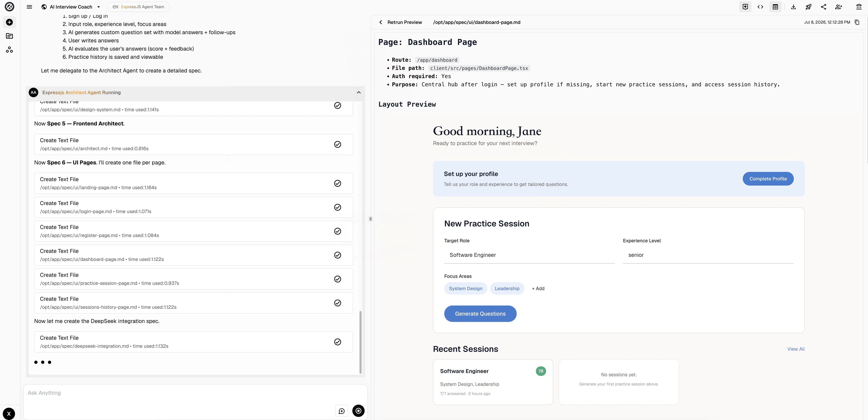Click the add collaborators icon
The image size is (868, 420).
click(x=839, y=7)
